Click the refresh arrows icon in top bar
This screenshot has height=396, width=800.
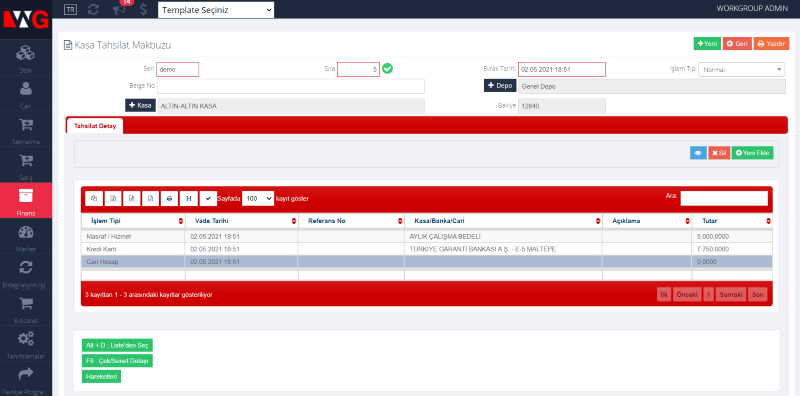tap(93, 9)
